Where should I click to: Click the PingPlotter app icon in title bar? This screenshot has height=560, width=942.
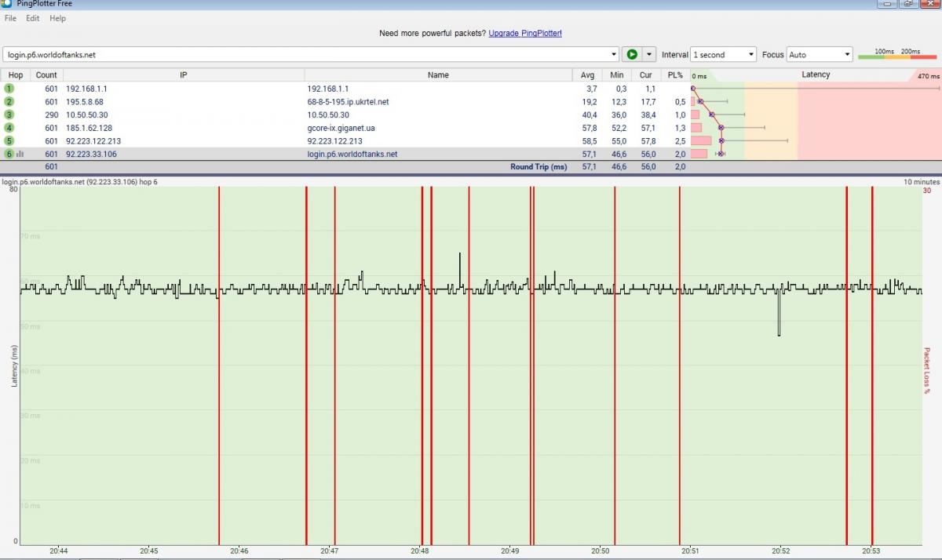tap(7, 3)
